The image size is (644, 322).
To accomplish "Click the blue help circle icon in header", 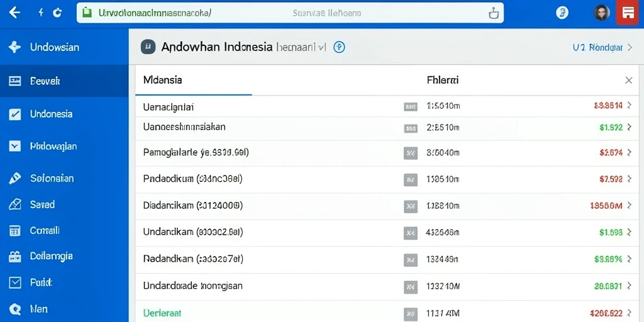I will pos(339,47).
